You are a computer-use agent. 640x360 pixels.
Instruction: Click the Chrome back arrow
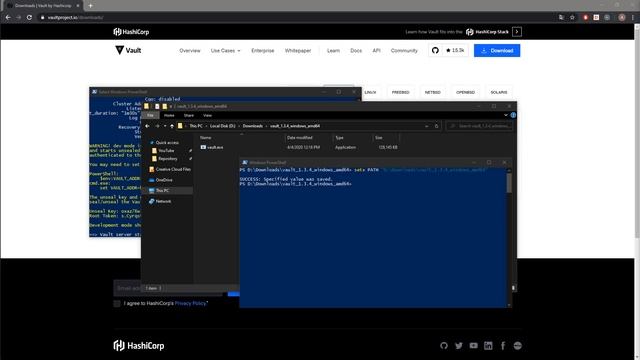(8, 18)
